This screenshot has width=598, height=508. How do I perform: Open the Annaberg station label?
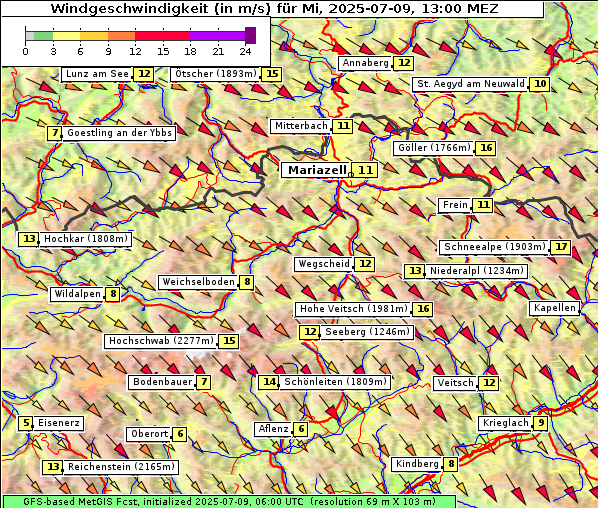tap(365, 63)
